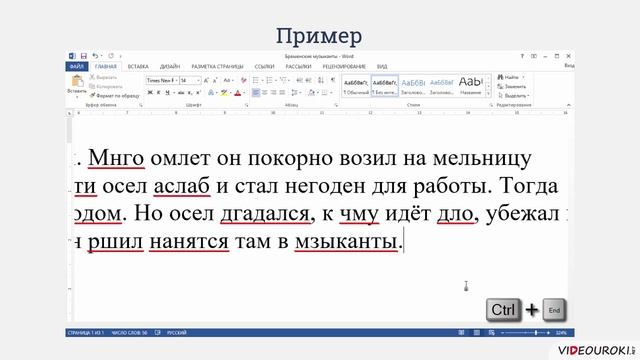This screenshot has width=640, height=360.
Task: Click Найти to search the document
Action: [x=508, y=77]
